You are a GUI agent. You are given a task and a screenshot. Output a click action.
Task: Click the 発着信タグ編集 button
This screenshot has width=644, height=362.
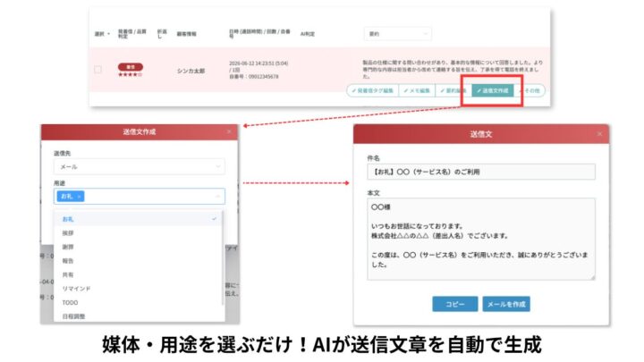(x=373, y=90)
